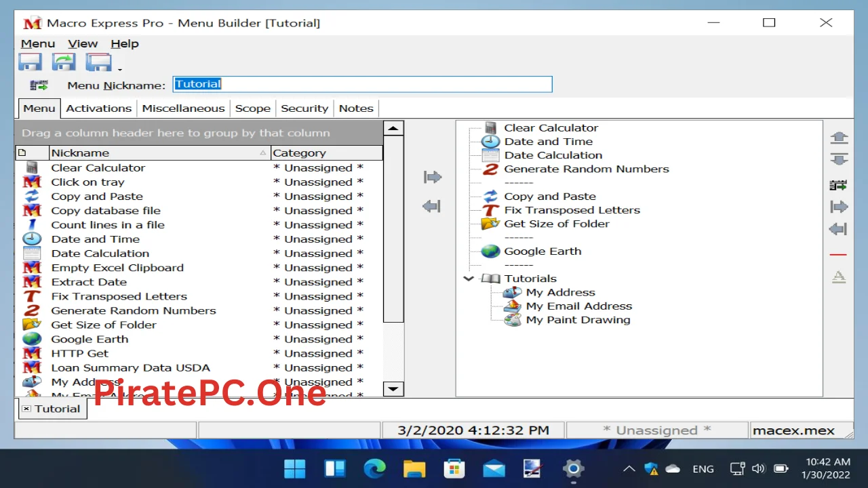The image size is (868, 488).
Task: Open File Explorer from taskbar
Action: (x=414, y=468)
